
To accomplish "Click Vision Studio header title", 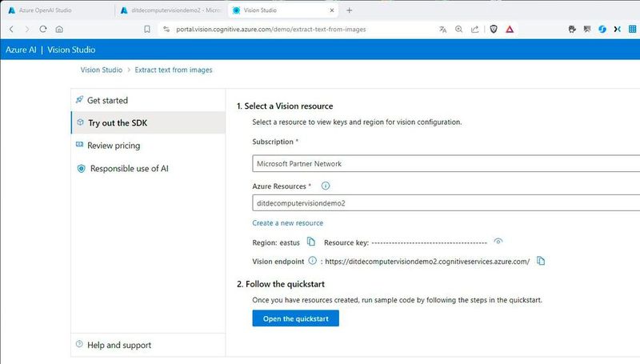I will pyautogui.click(x=71, y=50).
